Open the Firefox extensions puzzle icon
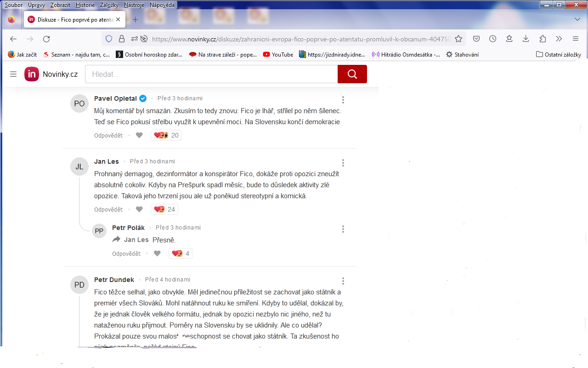Viewport: 588px width, 368px height. click(x=543, y=39)
